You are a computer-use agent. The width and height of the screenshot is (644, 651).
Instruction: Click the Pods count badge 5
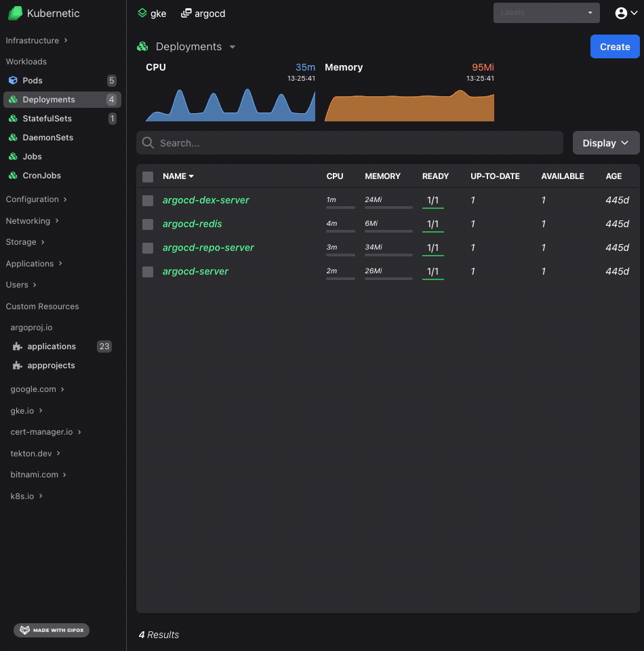112,81
